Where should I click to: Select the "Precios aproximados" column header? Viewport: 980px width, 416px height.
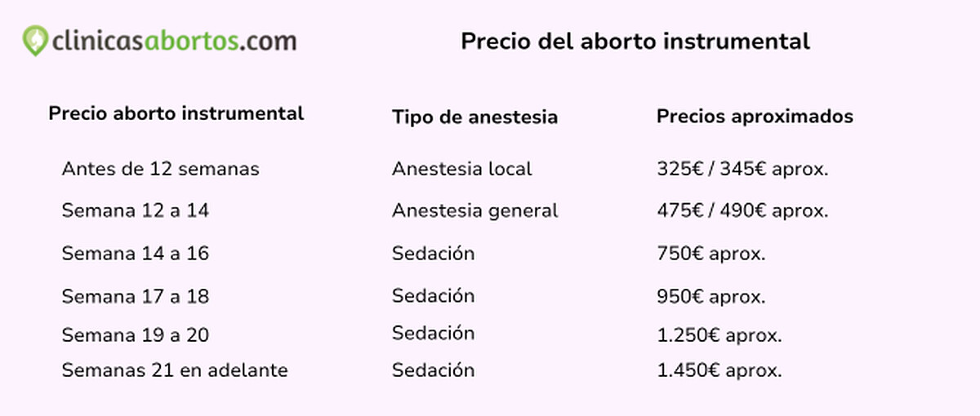[754, 117]
